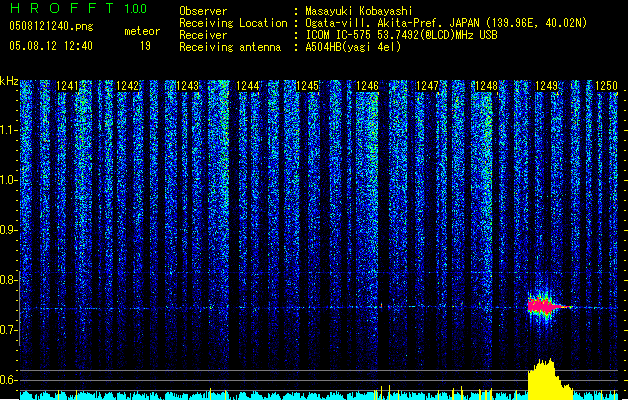The height and width of the screenshot is (400, 629).
Task: Click the 0.7 kHz axis tick label
Action: tap(8, 330)
